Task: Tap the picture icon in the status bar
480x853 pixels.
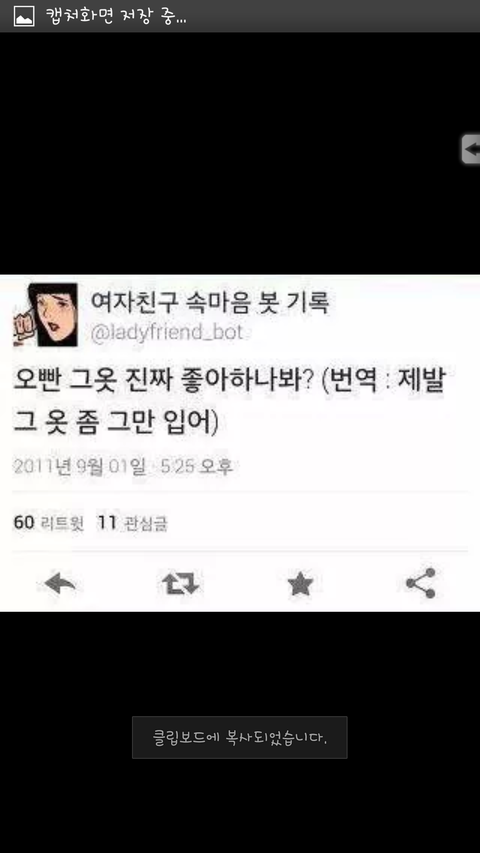Action: coord(24,16)
